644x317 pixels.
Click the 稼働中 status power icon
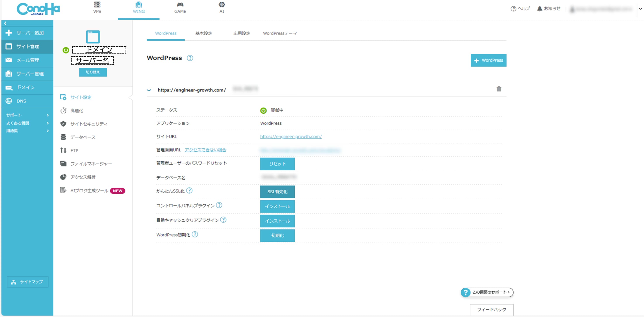coord(263,110)
